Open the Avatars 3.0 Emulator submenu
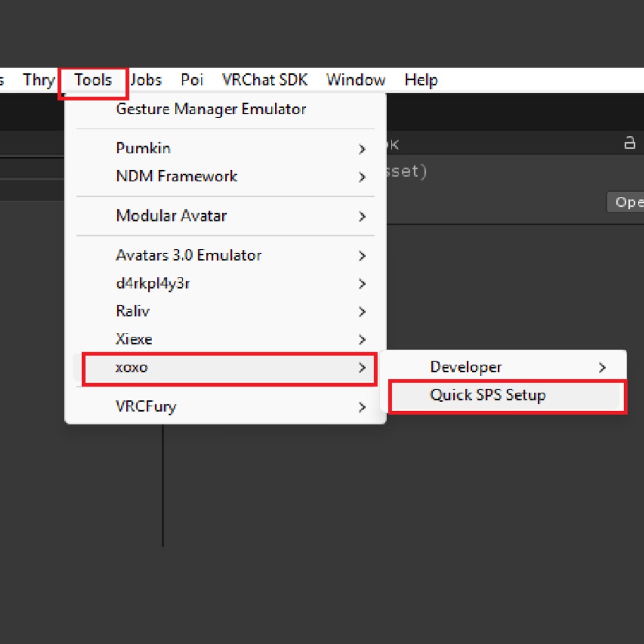The image size is (644, 644). coord(225,256)
